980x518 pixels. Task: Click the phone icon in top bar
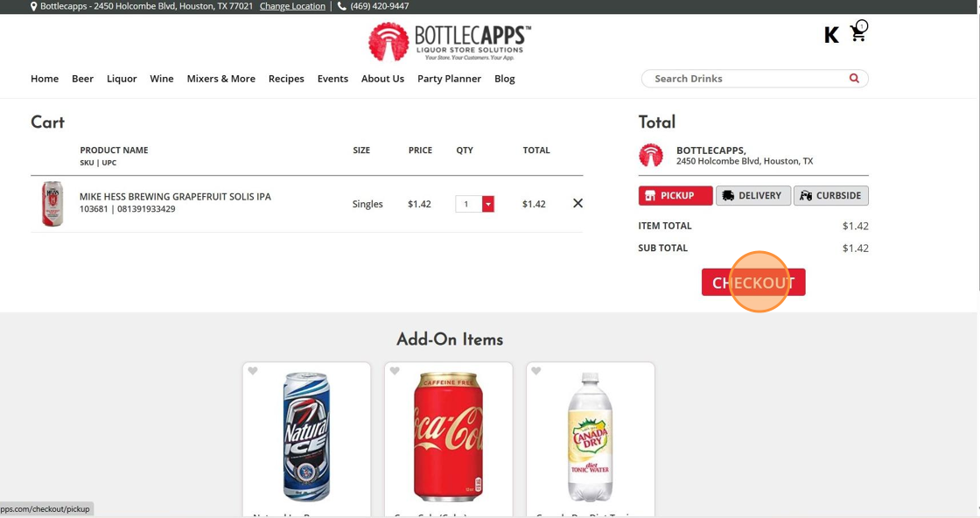coord(341,6)
